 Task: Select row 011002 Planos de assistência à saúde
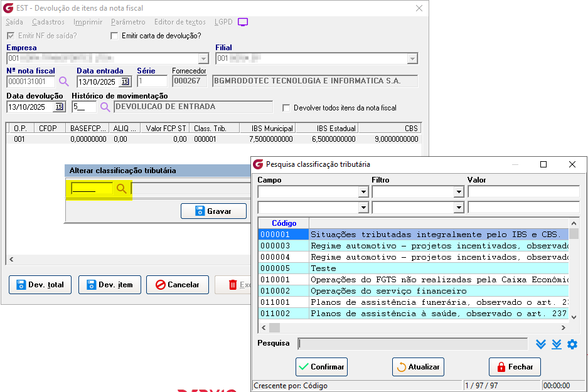click(414, 314)
